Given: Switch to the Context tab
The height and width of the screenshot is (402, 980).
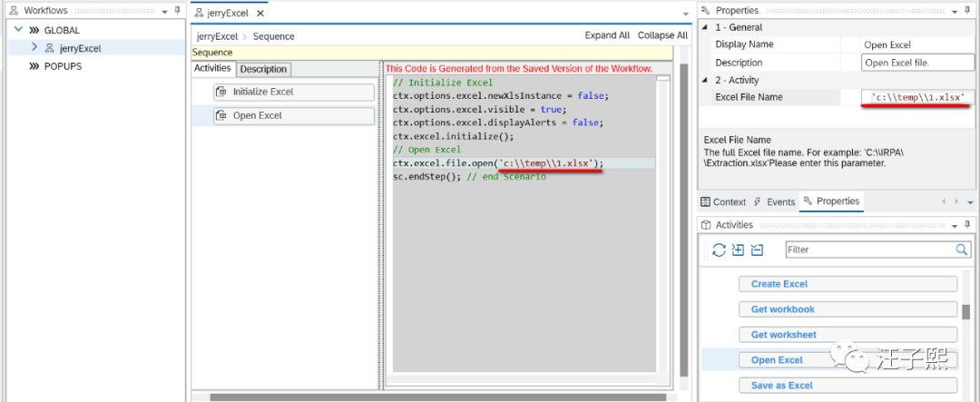Looking at the screenshot, I should pyautogui.click(x=723, y=202).
